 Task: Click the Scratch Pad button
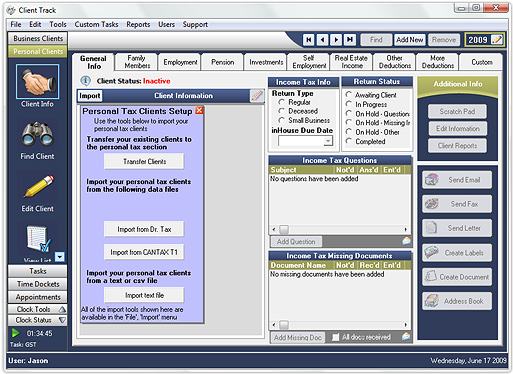[457, 112]
